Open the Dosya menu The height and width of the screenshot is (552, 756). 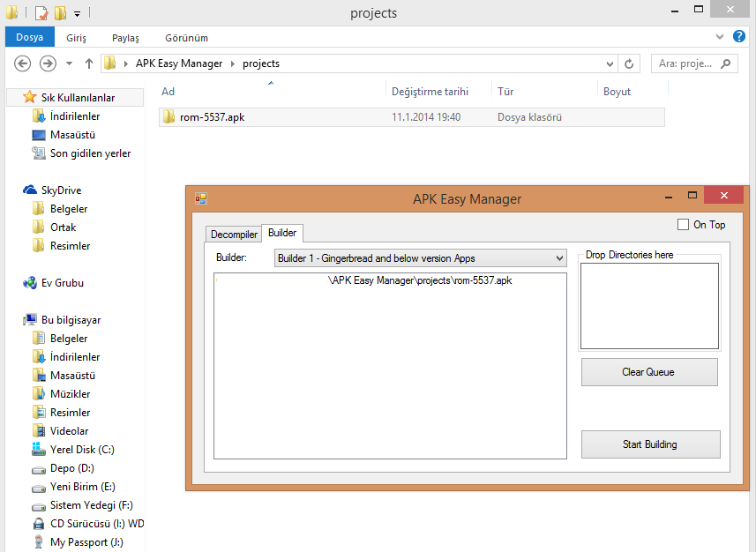point(29,38)
